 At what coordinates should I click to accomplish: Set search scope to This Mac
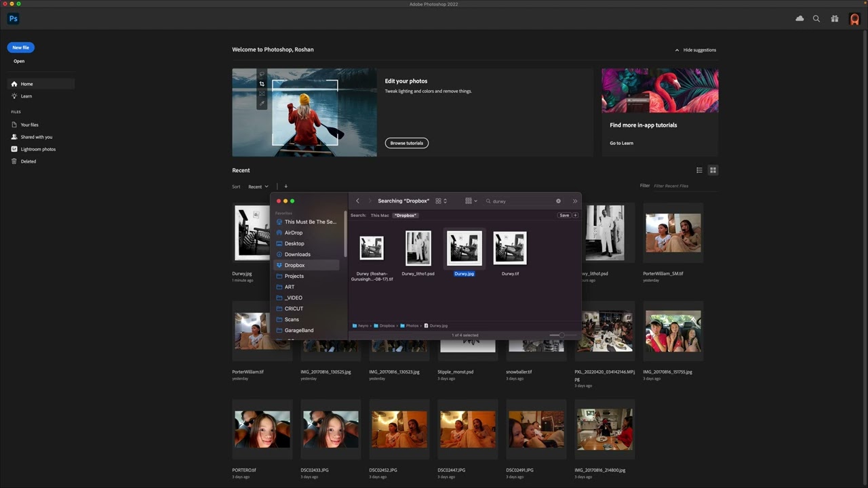tap(380, 216)
